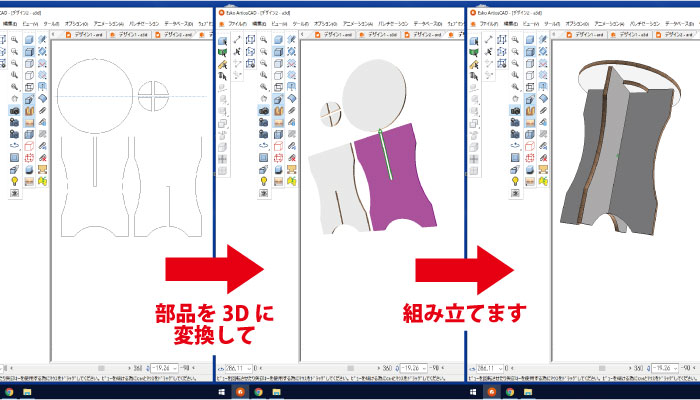Click the Windows Start button under purple-part window
Screen dimensions: 700x400
[x=221, y=392]
